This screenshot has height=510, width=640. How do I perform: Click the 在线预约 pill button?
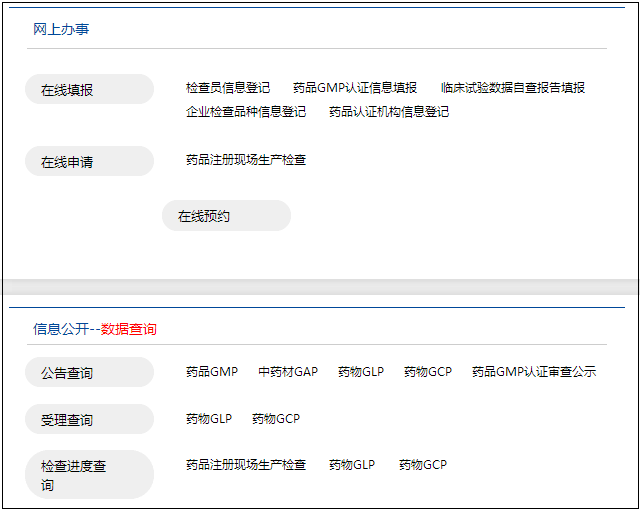coord(227,215)
